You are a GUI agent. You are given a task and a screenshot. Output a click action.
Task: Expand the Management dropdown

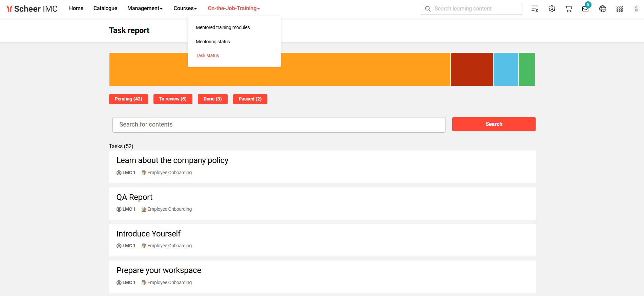click(x=145, y=8)
